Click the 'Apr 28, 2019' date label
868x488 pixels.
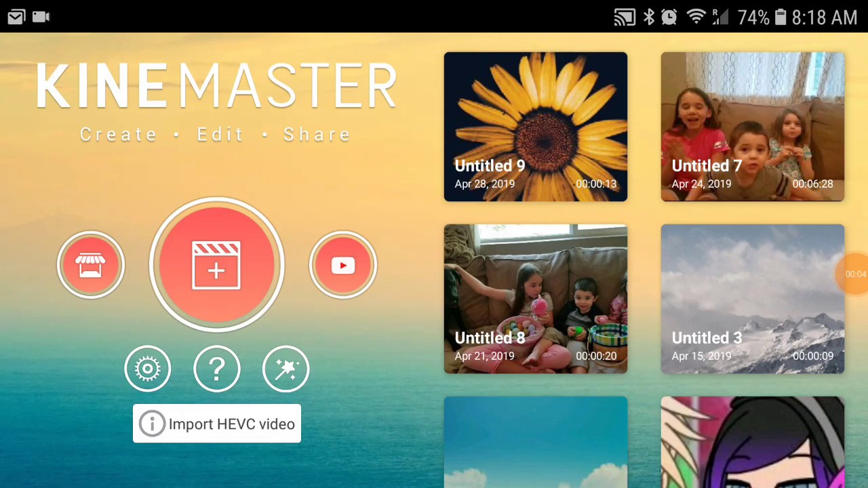click(x=485, y=184)
